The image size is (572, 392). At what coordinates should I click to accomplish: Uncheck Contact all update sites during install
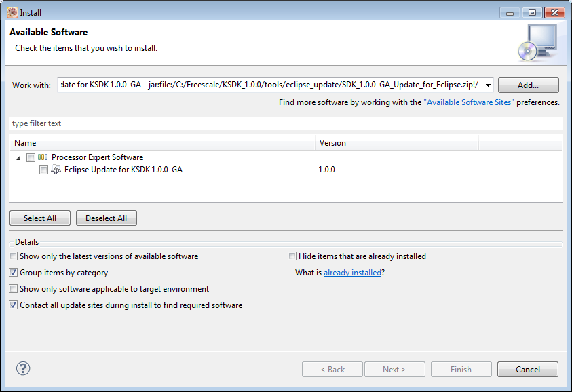14,305
